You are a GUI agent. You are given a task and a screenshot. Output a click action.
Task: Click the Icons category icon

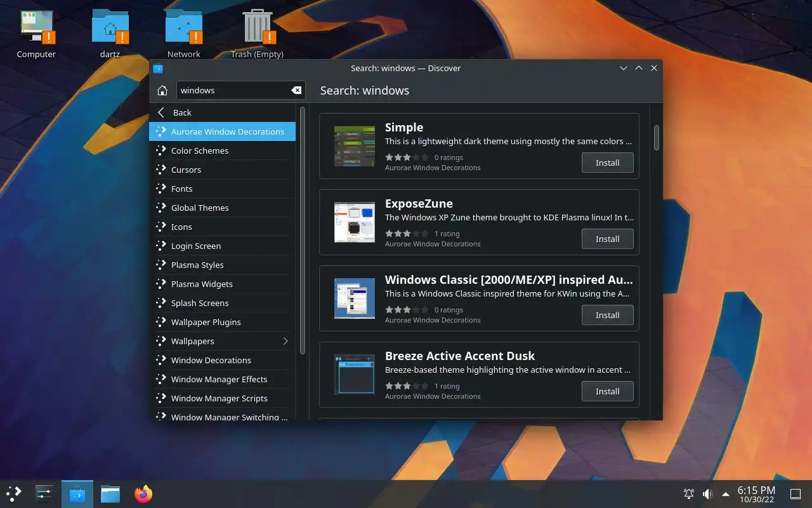160,227
